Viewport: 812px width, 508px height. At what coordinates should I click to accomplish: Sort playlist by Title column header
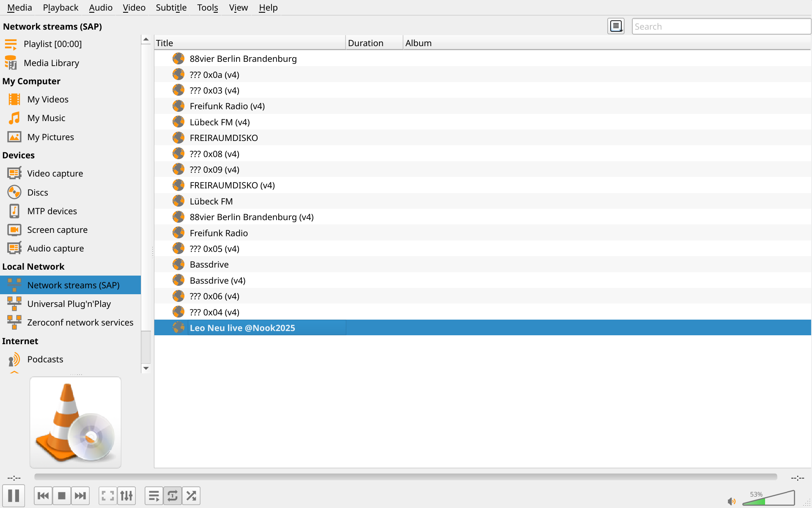[250, 43]
